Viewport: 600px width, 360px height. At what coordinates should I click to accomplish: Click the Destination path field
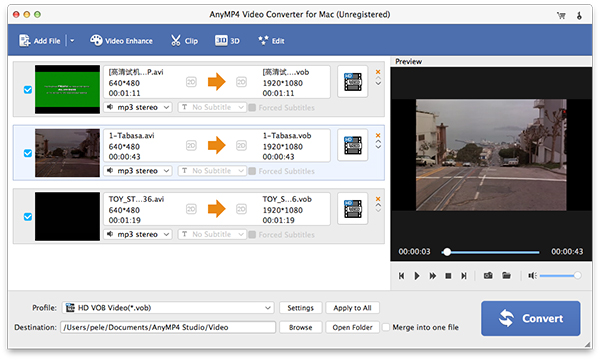(x=168, y=327)
